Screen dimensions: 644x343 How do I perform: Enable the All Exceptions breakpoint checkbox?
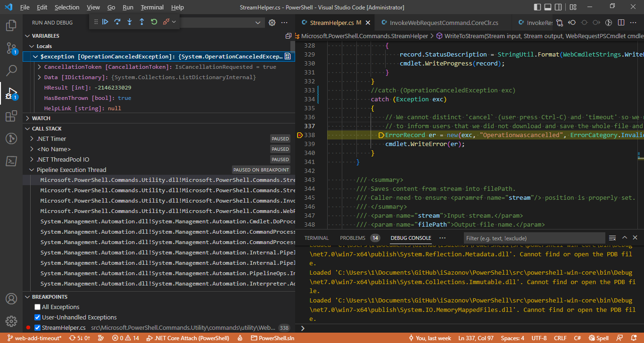click(38, 307)
